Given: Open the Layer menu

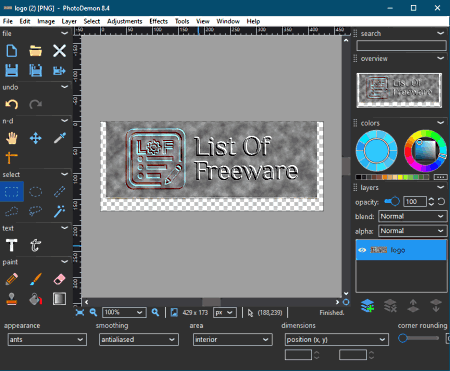Looking at the screenshot, I should (x=69, y=21).
